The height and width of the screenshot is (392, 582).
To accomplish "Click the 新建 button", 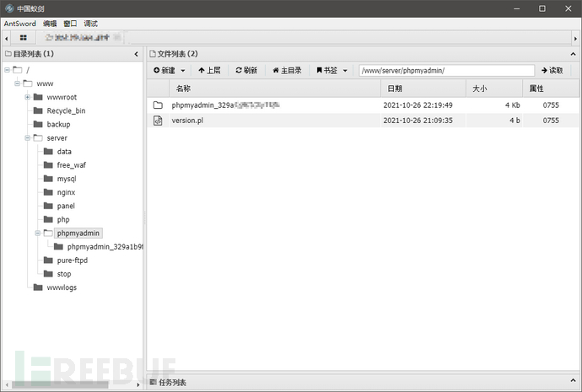I will [x=164, y=71].
